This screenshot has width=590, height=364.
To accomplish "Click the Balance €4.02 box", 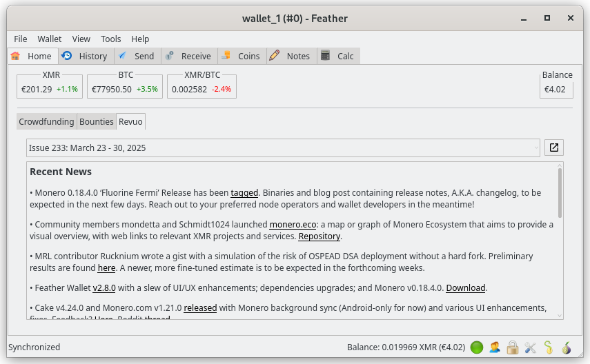I will click(555, 90).
